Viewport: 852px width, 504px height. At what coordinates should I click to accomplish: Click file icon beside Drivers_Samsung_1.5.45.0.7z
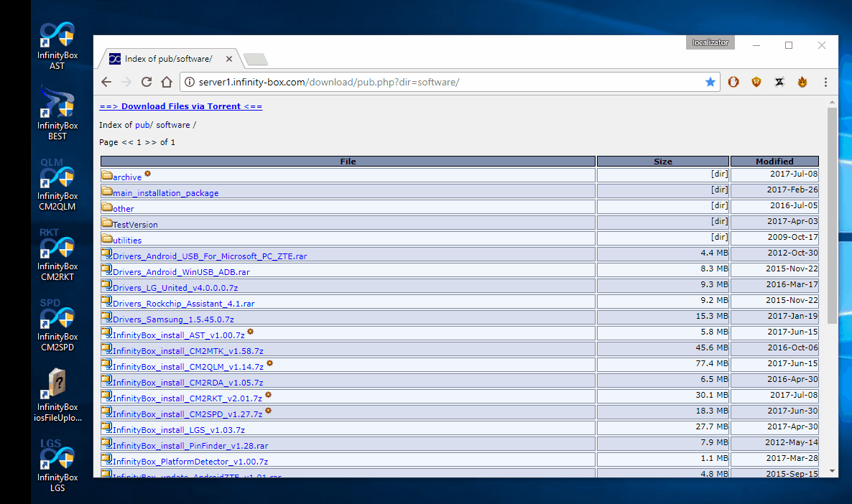[x=106, y=317]
